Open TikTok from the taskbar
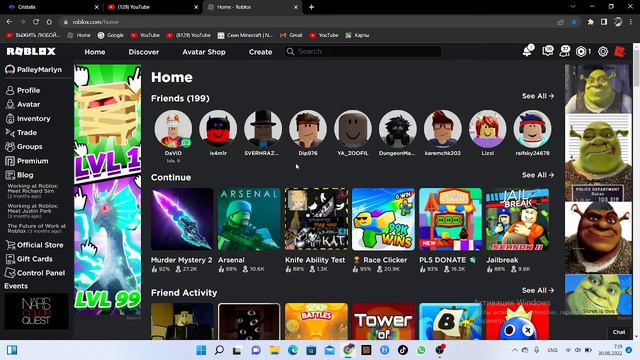640x360 pixels. coord(403,350)
